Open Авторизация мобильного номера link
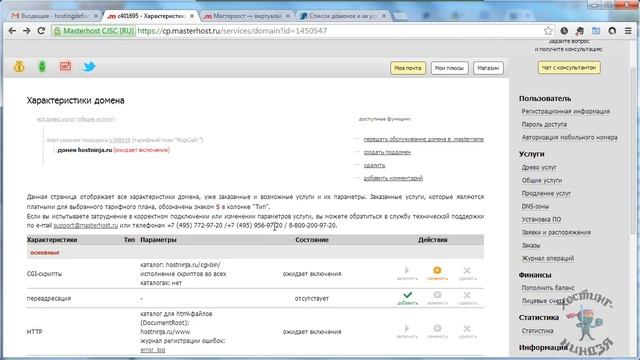Image resolution: width=640 pixels, height=360 pixels. point(569,138)
